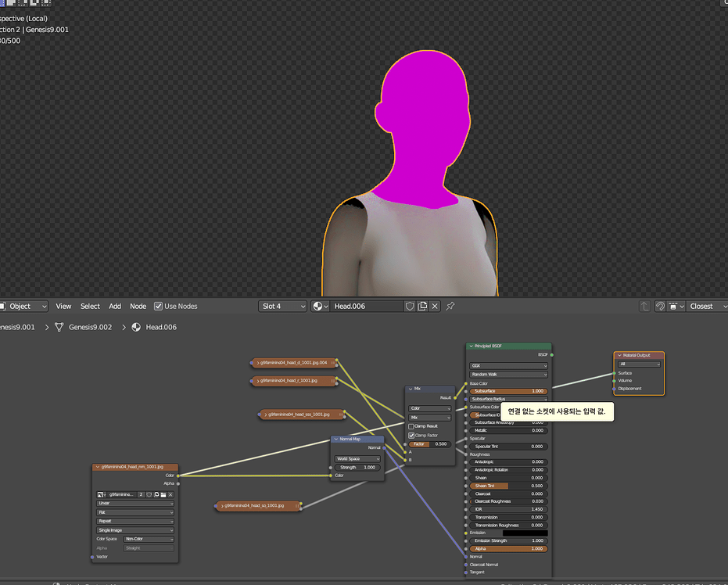Collapse the head_nm_1001.jpg image node
The width and height of the screenshot is (728, 585).
click(x=98, y=467)
